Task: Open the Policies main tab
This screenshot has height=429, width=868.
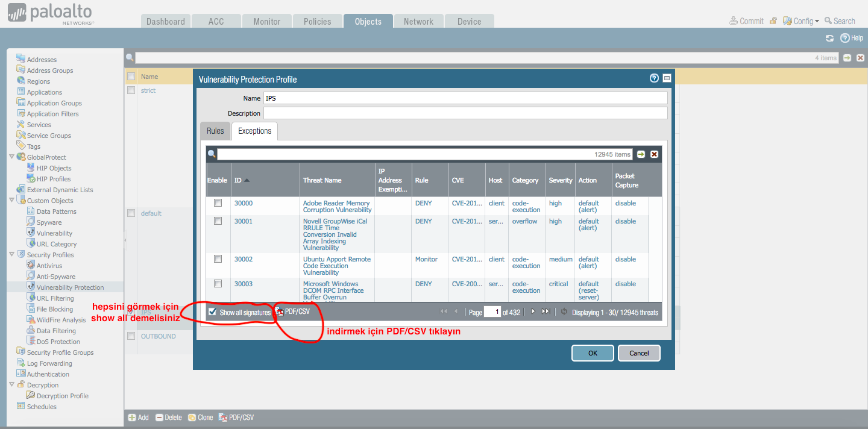Action: click(x=317, y=22)
